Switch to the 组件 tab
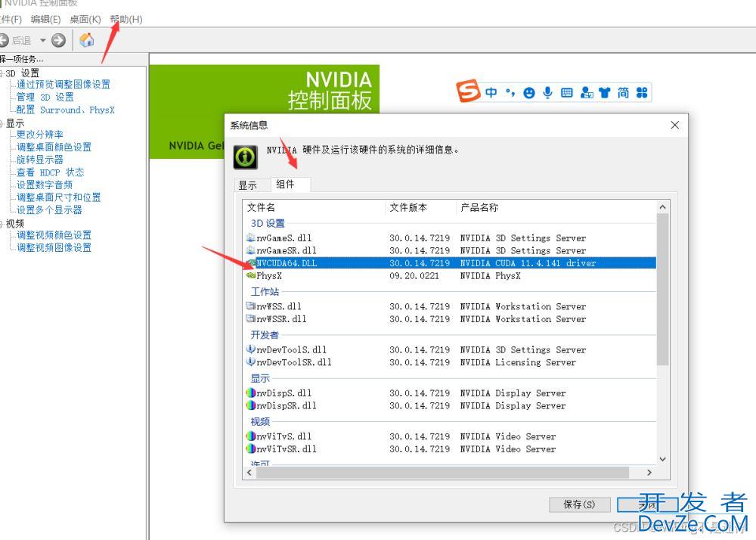The image size is (756, 540). [x=291, y=185]
